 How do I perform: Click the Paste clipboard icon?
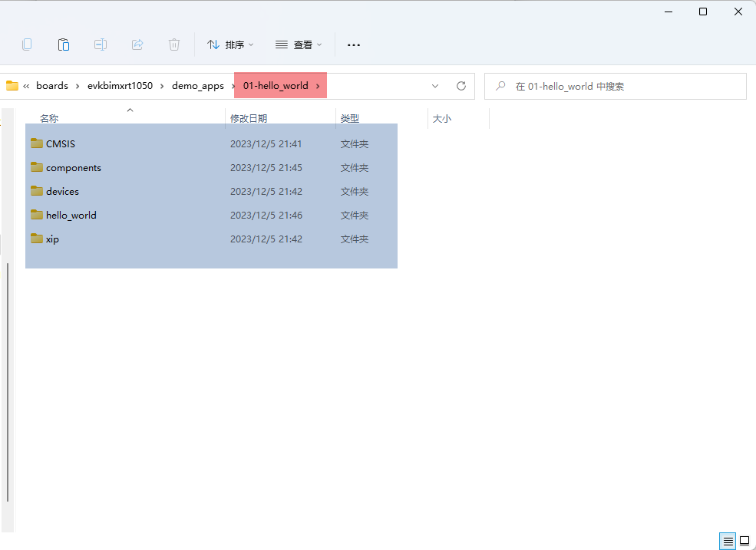tap(64, 44)
